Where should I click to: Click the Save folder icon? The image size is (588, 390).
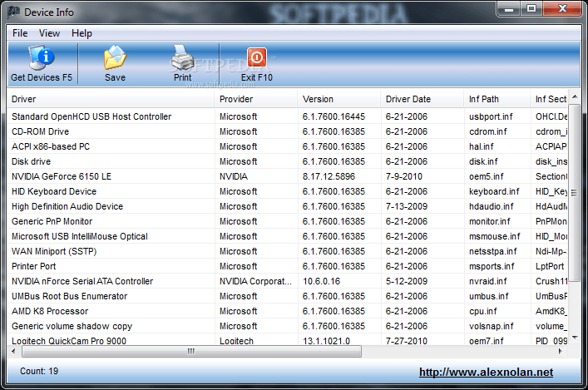[115, 57]
